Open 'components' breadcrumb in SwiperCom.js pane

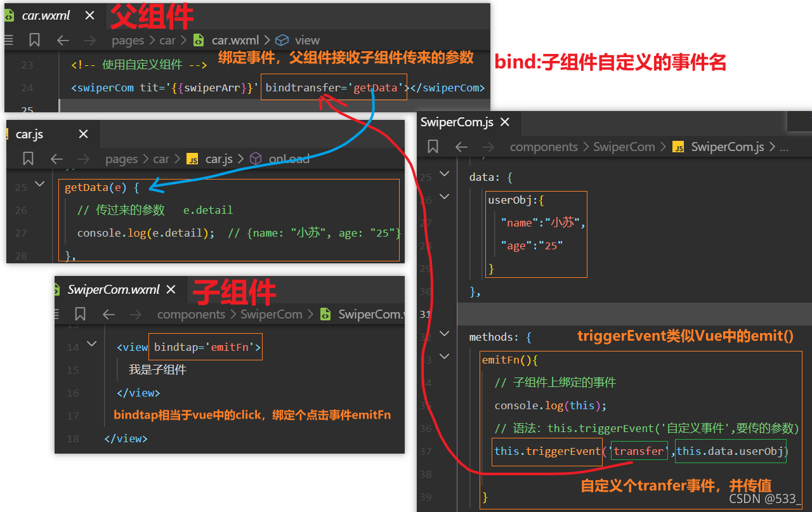click(x=544, y=147)
